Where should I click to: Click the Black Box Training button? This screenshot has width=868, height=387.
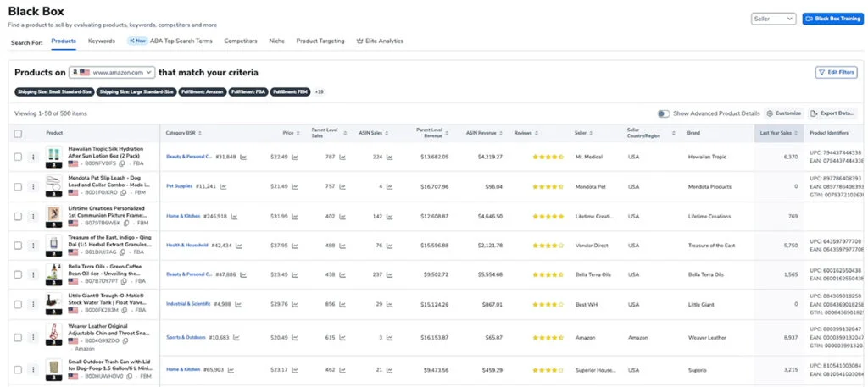[832, 19]
